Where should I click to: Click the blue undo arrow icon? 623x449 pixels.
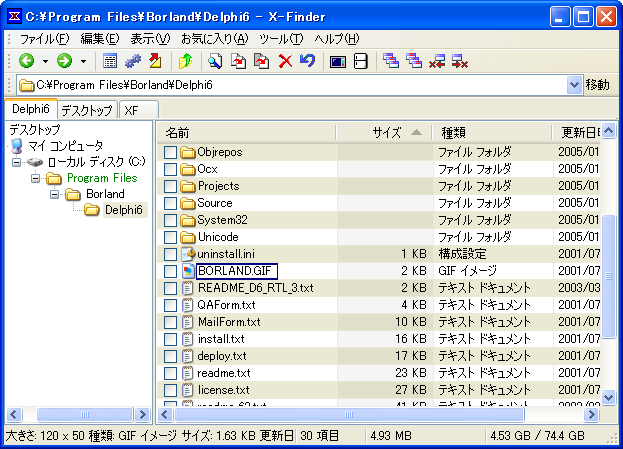point(308,61)
